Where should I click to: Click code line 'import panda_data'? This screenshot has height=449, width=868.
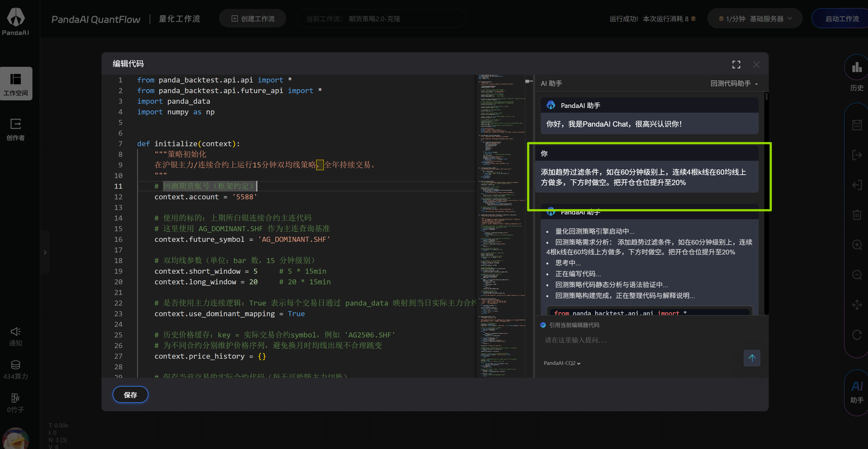[174, 101]
